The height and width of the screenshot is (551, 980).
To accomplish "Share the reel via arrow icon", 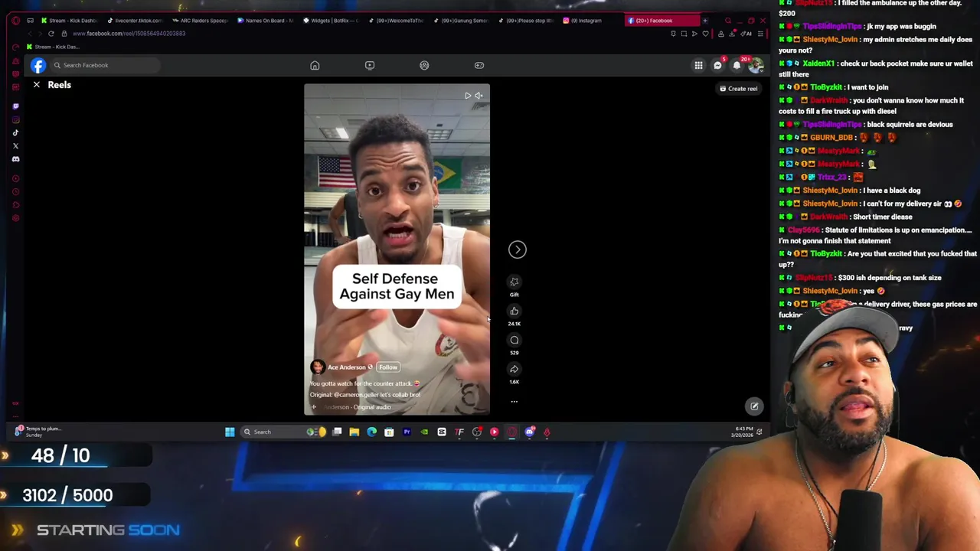I will point(514,369).
